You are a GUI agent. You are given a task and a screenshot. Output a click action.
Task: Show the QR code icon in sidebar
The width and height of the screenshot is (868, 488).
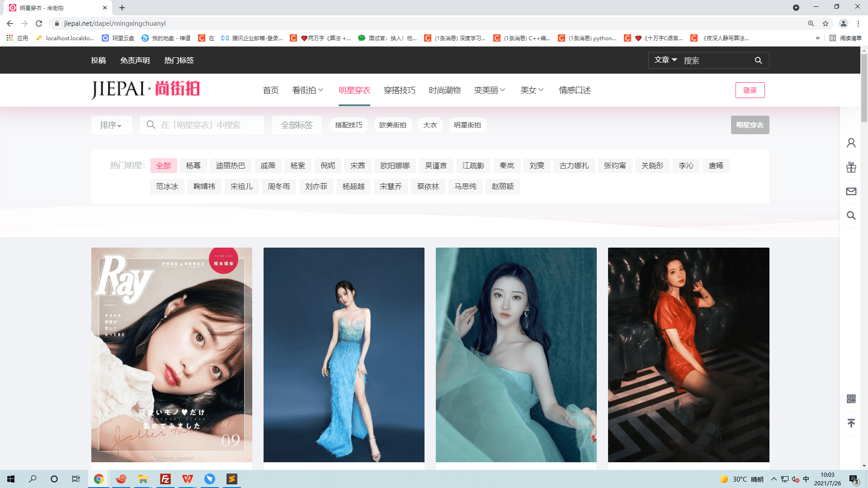coord(851,399)
